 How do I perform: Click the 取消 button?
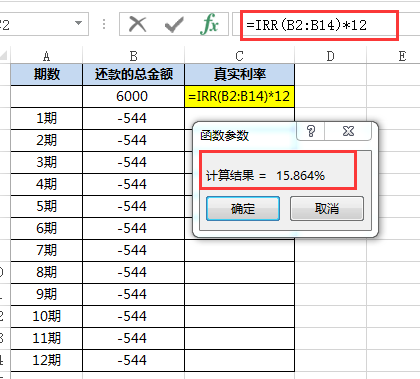point(327,209)
